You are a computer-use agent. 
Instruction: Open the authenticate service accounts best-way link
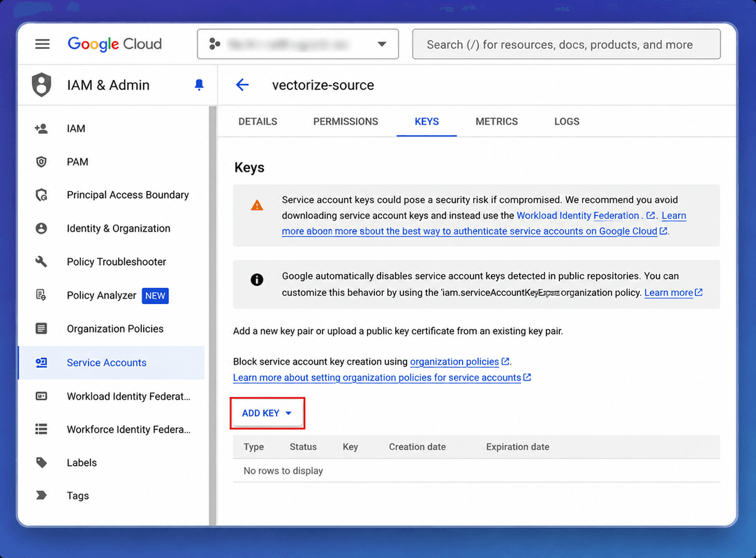(475, 232)
